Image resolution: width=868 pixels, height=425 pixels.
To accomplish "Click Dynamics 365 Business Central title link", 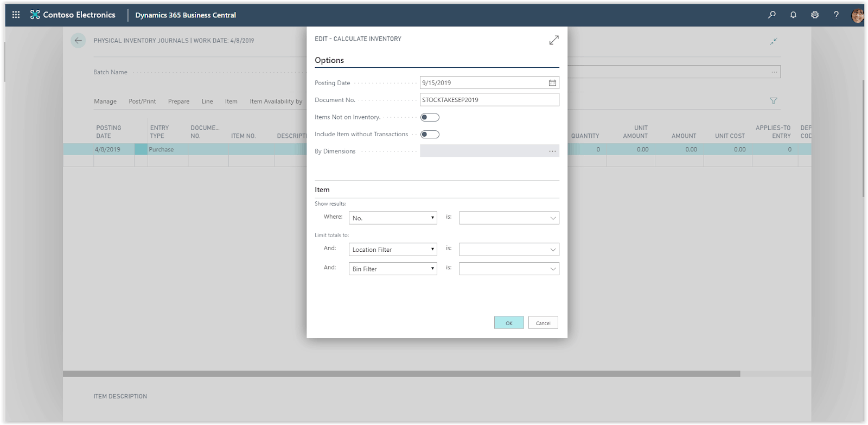I will [186, 15].
